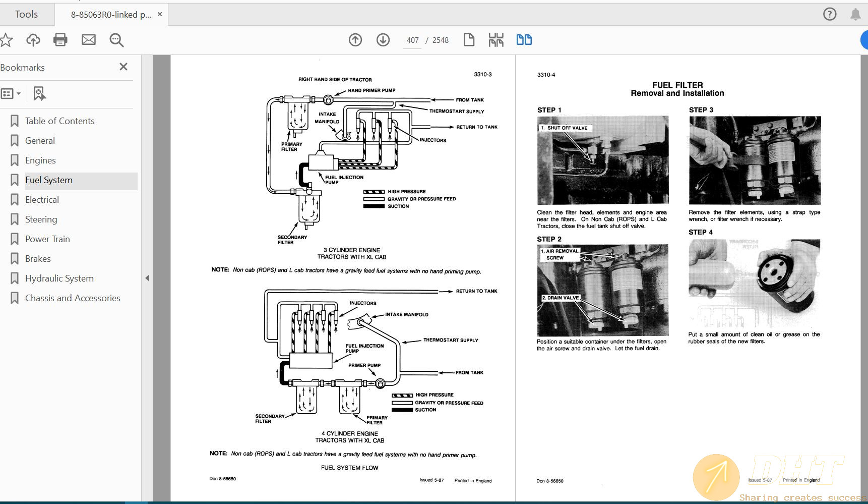868x504 pixels.
Task: Click the print icon in toolbar
Action: (60, 40)
